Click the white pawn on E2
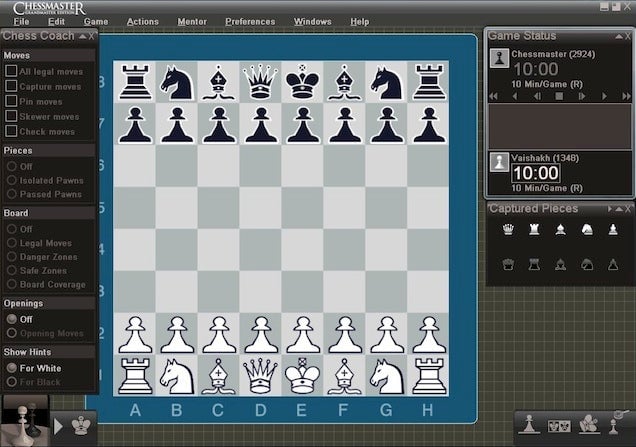The width and height of the screenshot is (636, 447). click(303, 334)
